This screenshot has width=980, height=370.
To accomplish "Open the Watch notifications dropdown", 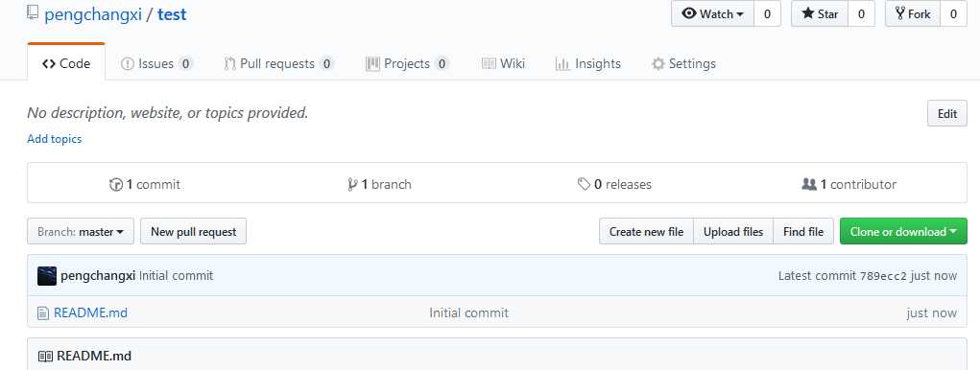I will 713,13.
